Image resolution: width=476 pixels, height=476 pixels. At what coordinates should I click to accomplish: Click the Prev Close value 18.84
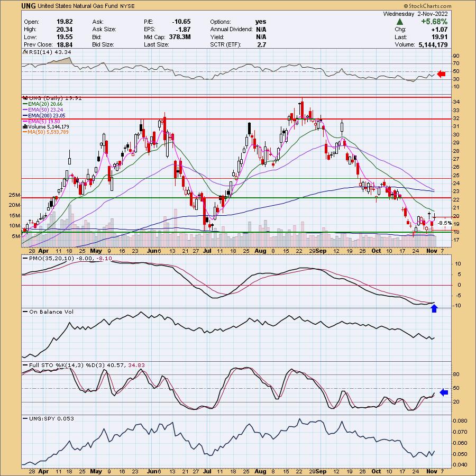tap(65, 44)
